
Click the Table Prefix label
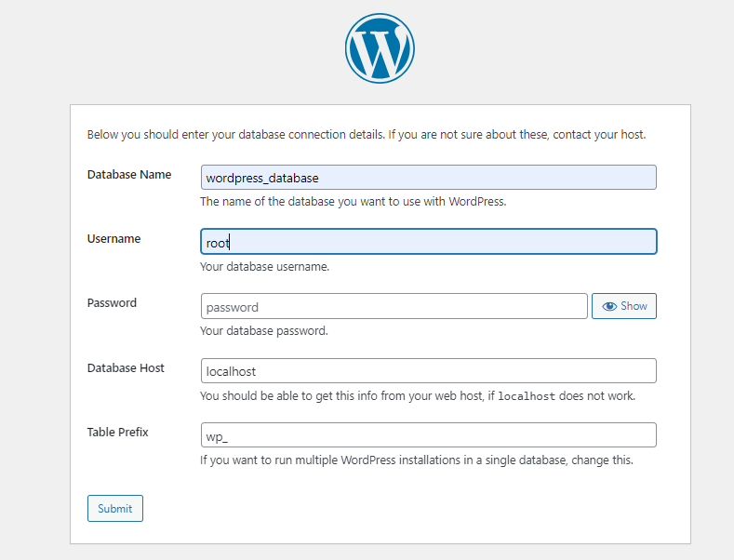[117, 433]
